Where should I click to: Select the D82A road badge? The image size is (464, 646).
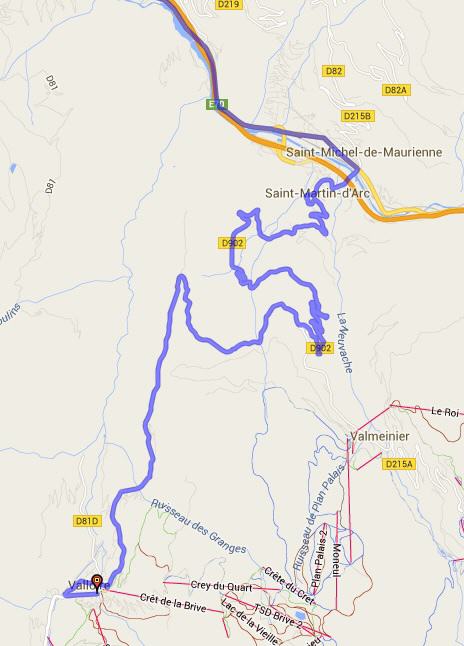click(x=396, y=90)
